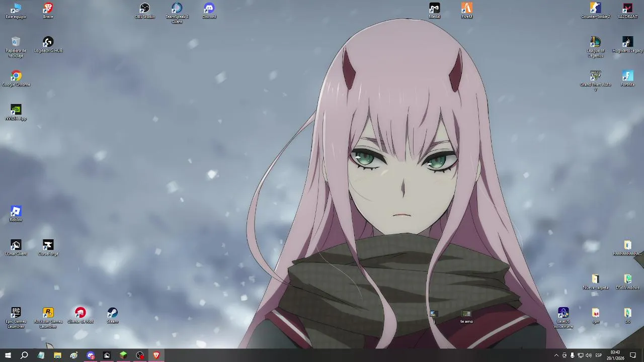644x362 pixels.
Task: Change the ESP keyboard input language
Action: (x=599, y=355)
